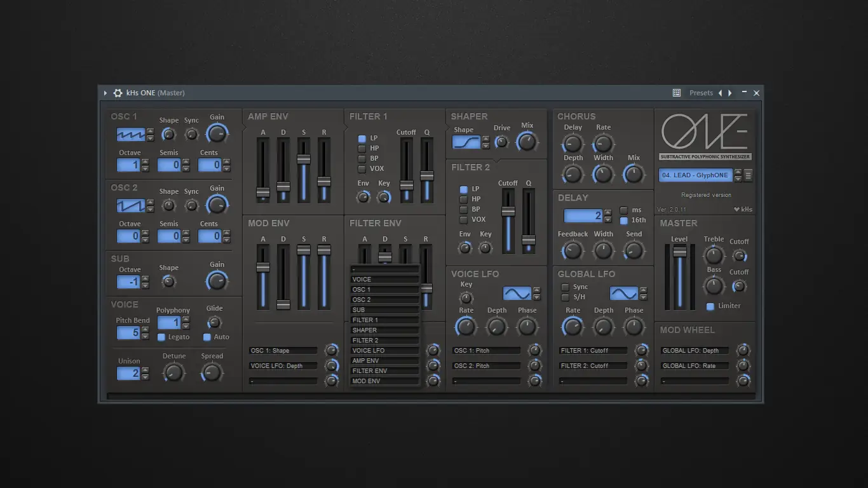Open the preset menu icon beside GlyphONE
This screenshot has width=868, height=488.
(x=749, y=175)
